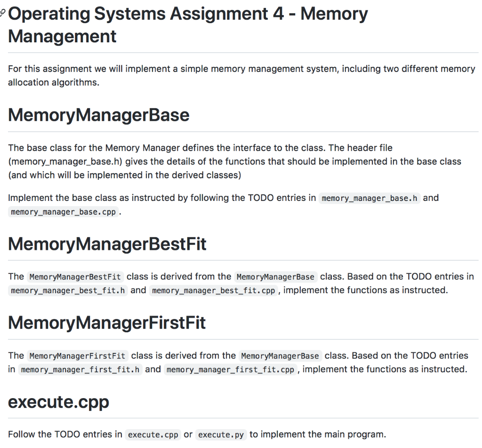Click MemoryManagerBase code in BestFit paragraph
Screen dimensions: 482x448
[x=275, y=277]
